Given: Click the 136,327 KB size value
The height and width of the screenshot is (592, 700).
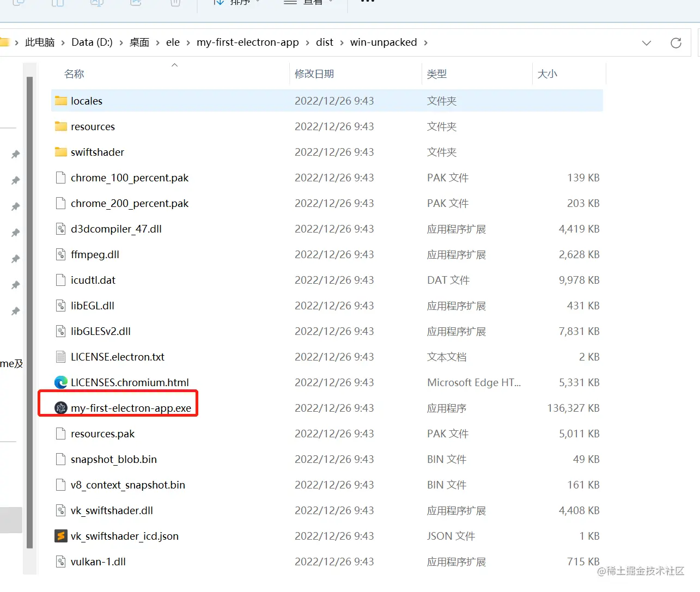Looking at the screenshot, I should pyautogui.click(x=573, y=408).
